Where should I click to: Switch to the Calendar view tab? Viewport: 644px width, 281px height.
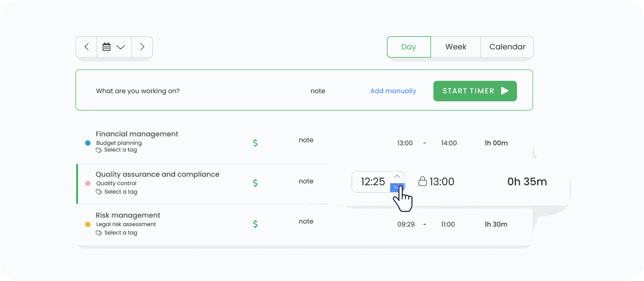(507, 47)
